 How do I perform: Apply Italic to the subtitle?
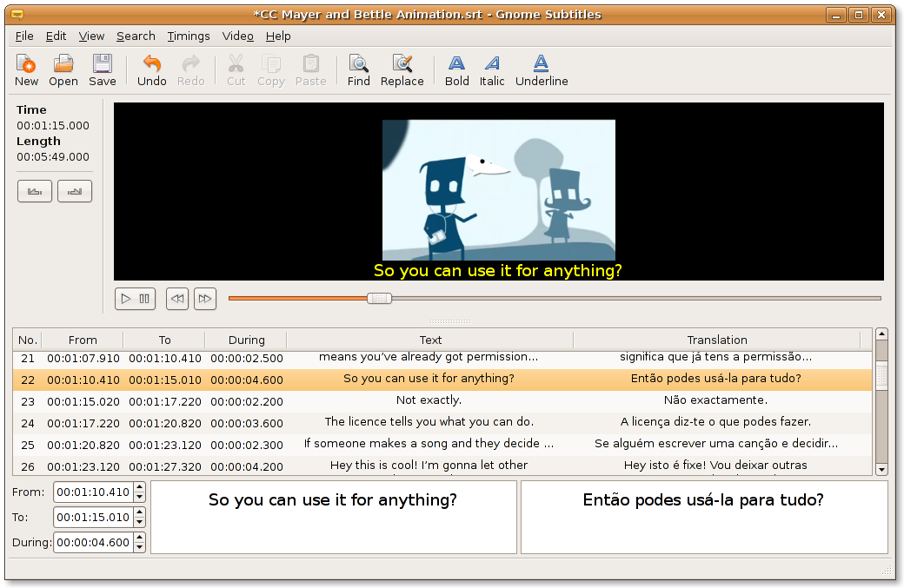coord(492,70)
